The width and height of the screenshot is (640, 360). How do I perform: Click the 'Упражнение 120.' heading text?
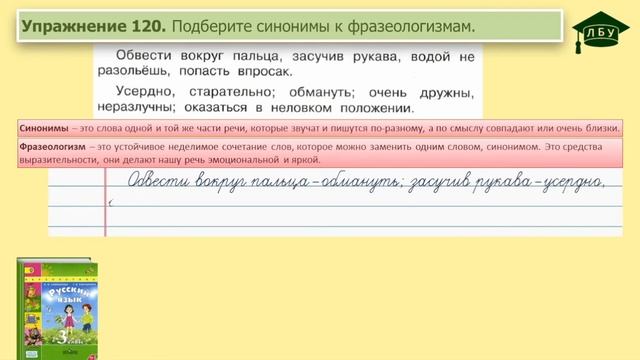point(94,27)
